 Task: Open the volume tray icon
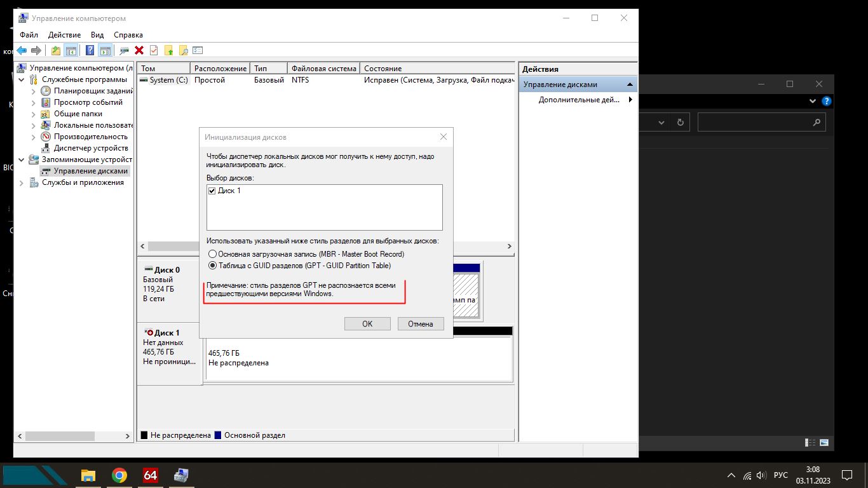[761, 475]
